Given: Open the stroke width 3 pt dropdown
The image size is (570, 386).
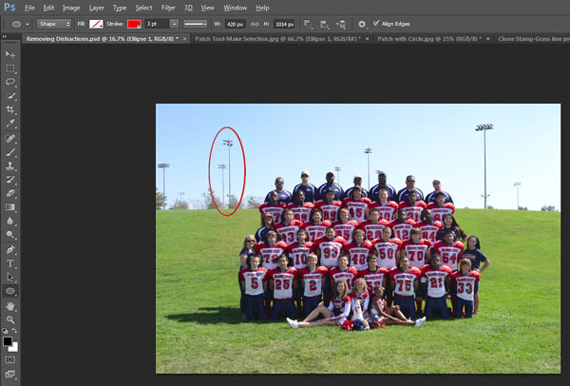Looking at the screenshot, I should pyautogui.click(x=174, y=24).
